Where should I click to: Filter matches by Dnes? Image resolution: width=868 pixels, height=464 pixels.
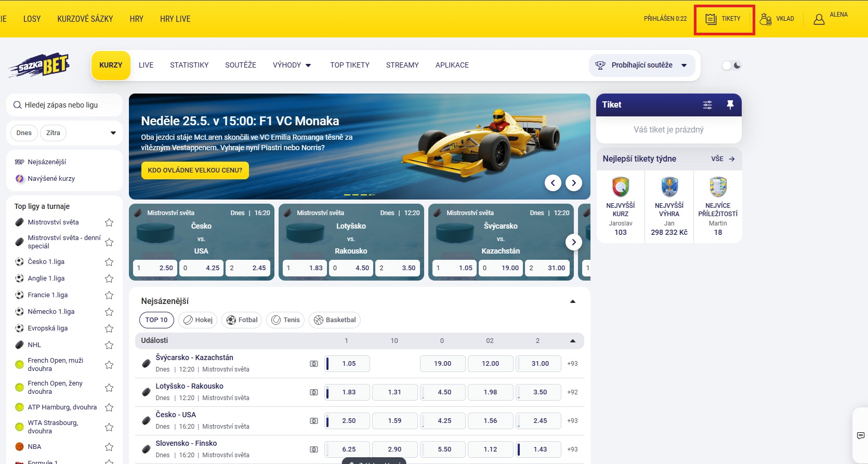tap(24, 133)
